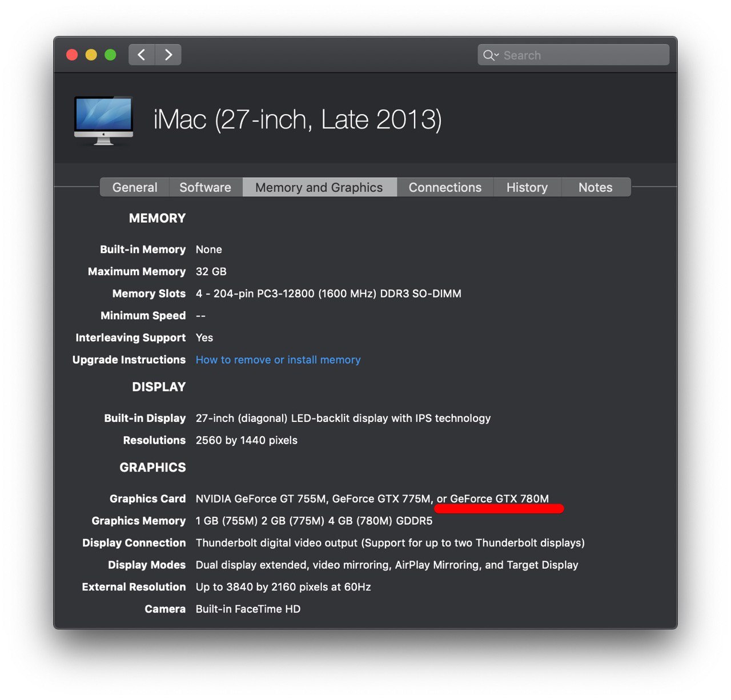731x700 pixels.
Task: Click the "Maximum Memory" label
Action: pos(137,272)
